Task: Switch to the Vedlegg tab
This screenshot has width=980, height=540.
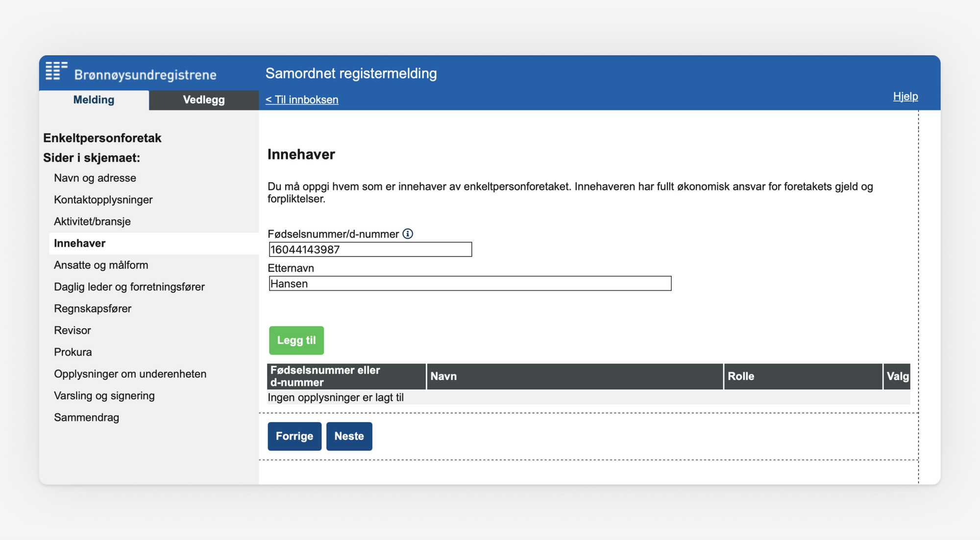Action: pyautogui.click(x=203, y=100)
